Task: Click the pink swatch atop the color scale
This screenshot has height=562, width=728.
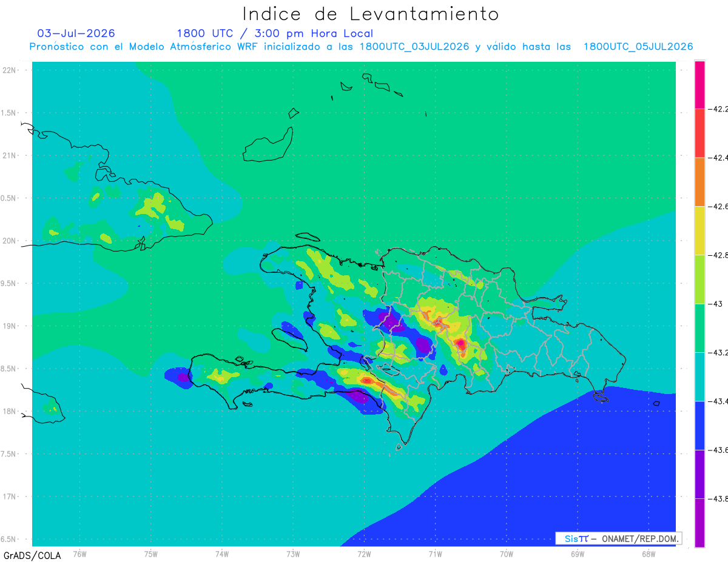Action: [x=699, y=84]
